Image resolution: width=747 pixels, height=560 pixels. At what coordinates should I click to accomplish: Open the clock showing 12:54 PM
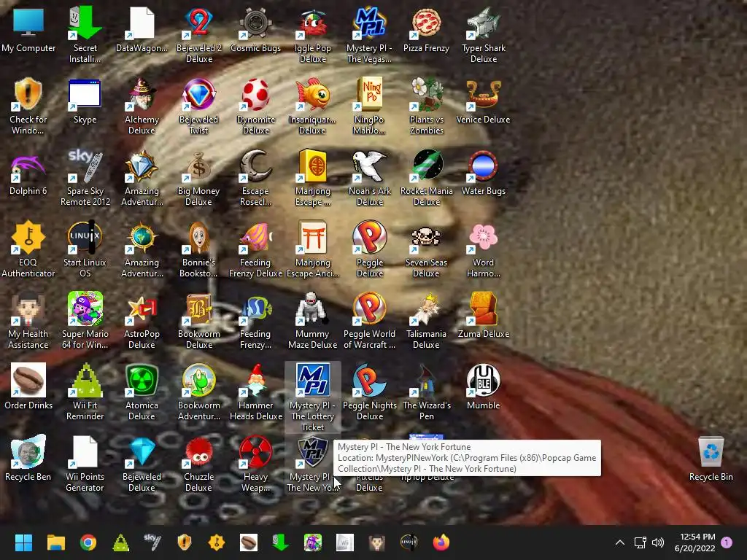(694, 542)
